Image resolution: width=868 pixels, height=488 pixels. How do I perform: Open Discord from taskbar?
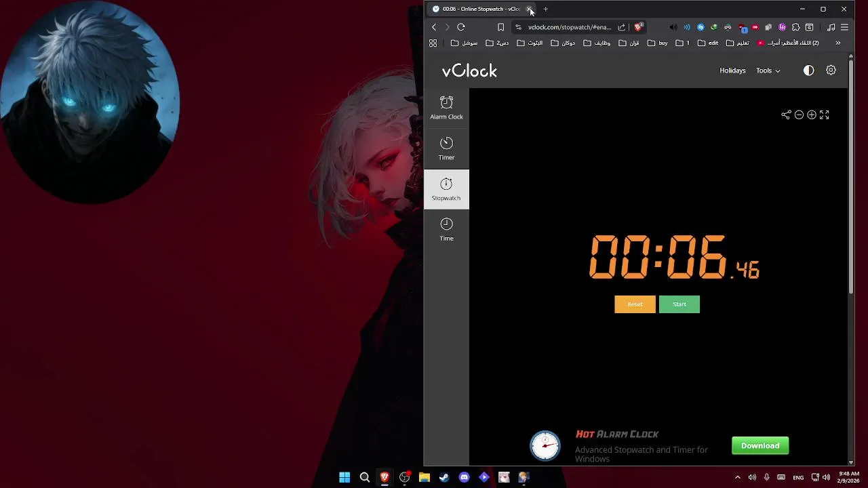pyautogui.click(x=464, y=477)
